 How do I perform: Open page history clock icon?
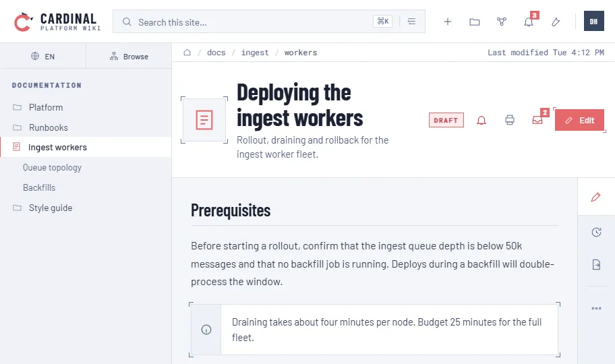pyautogui.click(x=596, y=232)
